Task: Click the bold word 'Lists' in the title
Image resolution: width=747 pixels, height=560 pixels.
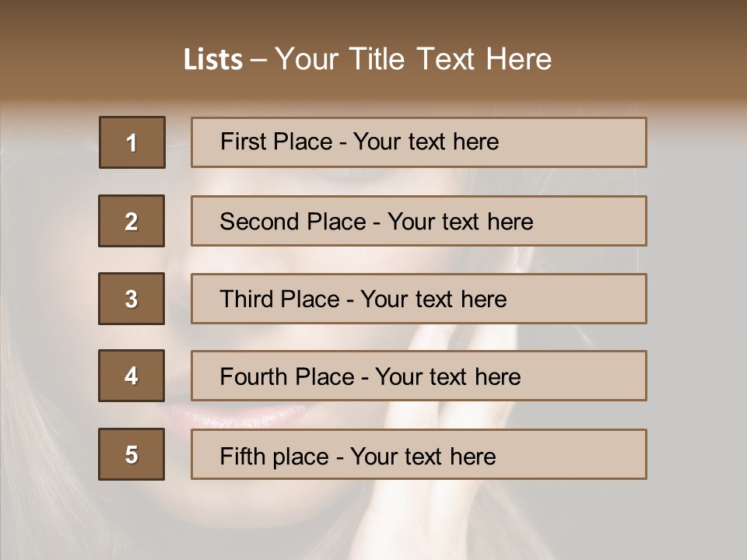Action: (213, 59)
